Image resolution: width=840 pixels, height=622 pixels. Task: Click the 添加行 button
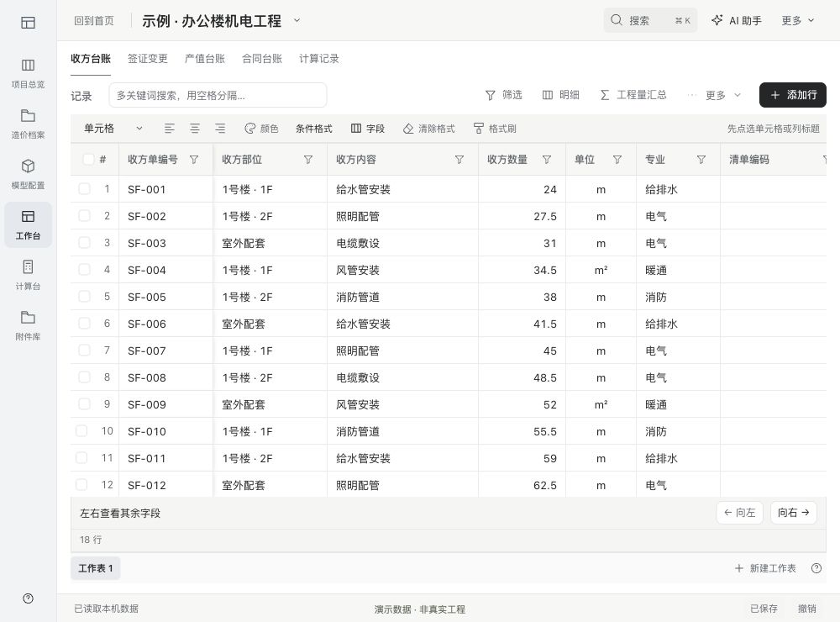click(793, 95)
